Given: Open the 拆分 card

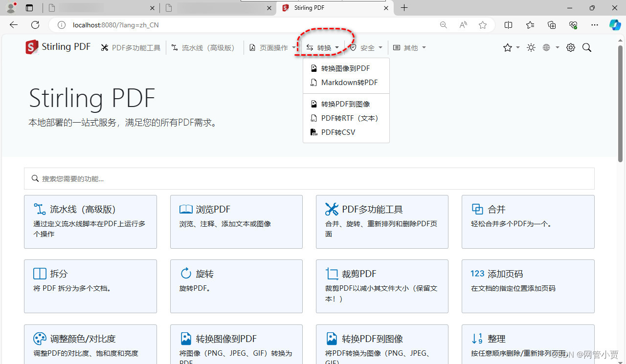Looking at the screenshot, I should 90,286.
